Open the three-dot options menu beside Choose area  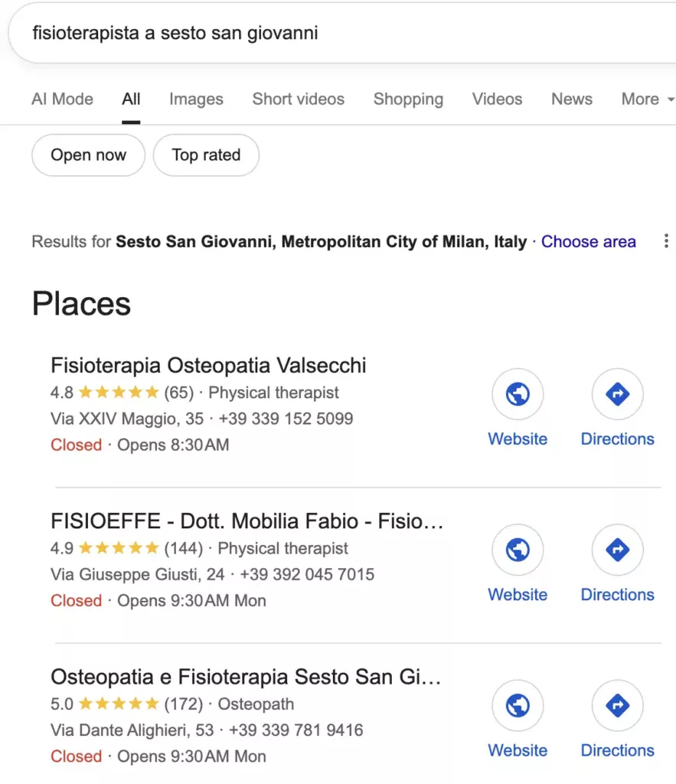[666, 242]
